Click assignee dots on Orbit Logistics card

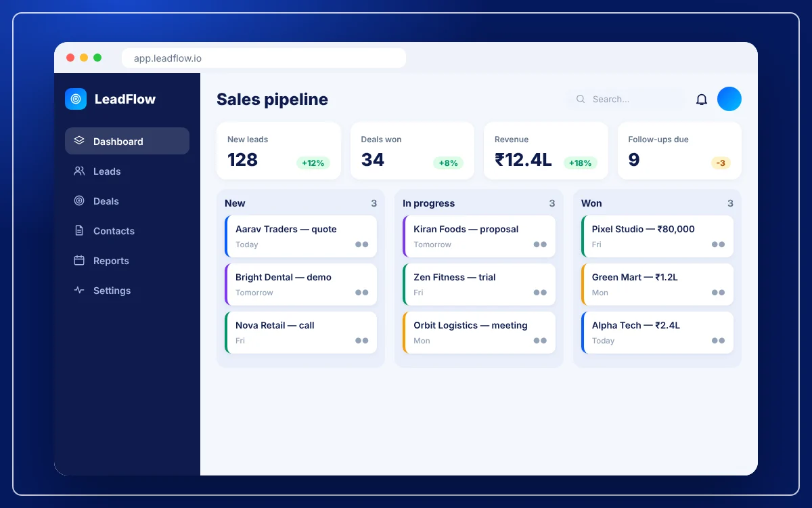coord(540,341)
